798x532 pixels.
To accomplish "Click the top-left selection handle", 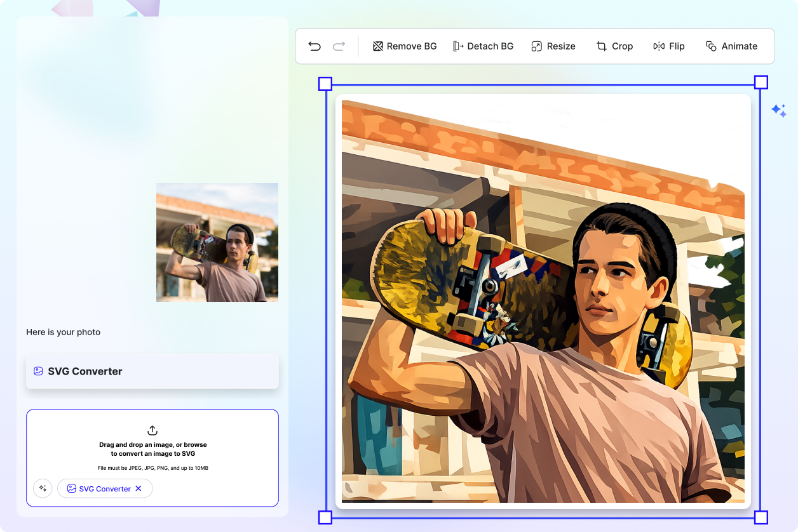I will [x=325, y=83].
